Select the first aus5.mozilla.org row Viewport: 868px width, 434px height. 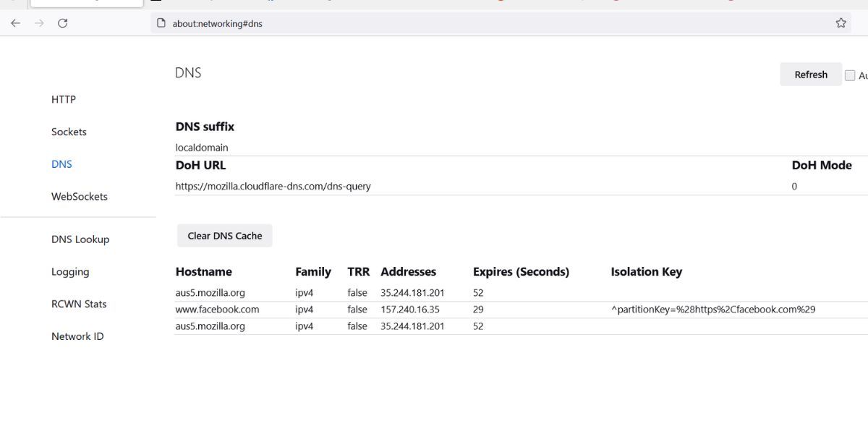pos(210,292)
